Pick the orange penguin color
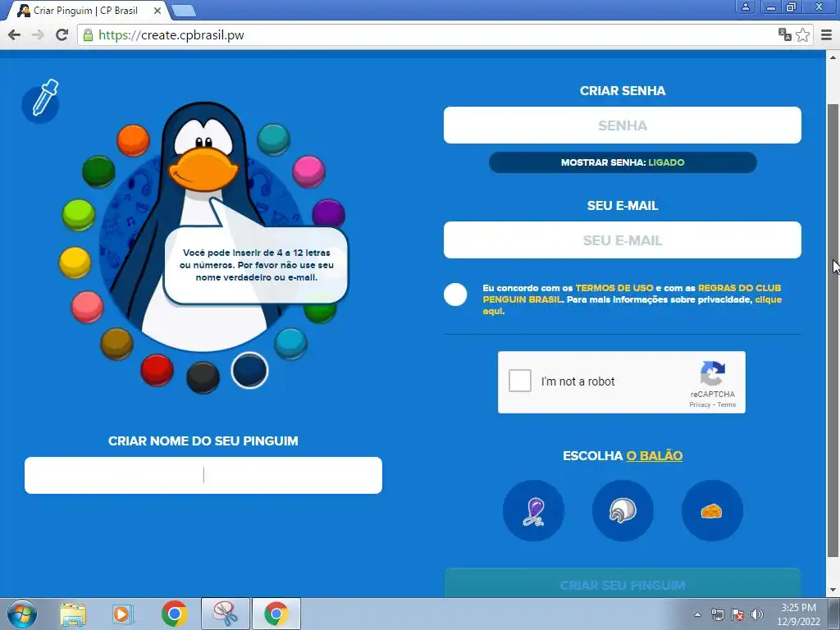 [x=134, y=140]
